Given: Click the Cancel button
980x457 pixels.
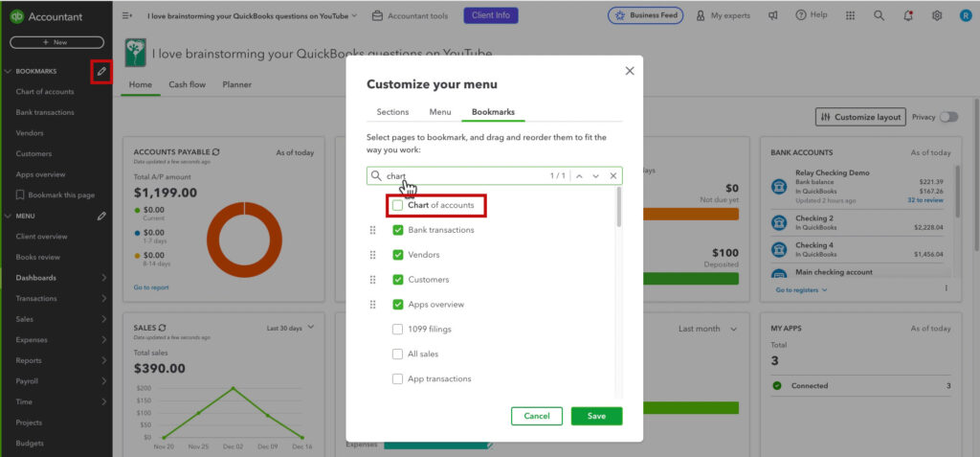Looking at the screenshot, I should click(x=537, y=417).
